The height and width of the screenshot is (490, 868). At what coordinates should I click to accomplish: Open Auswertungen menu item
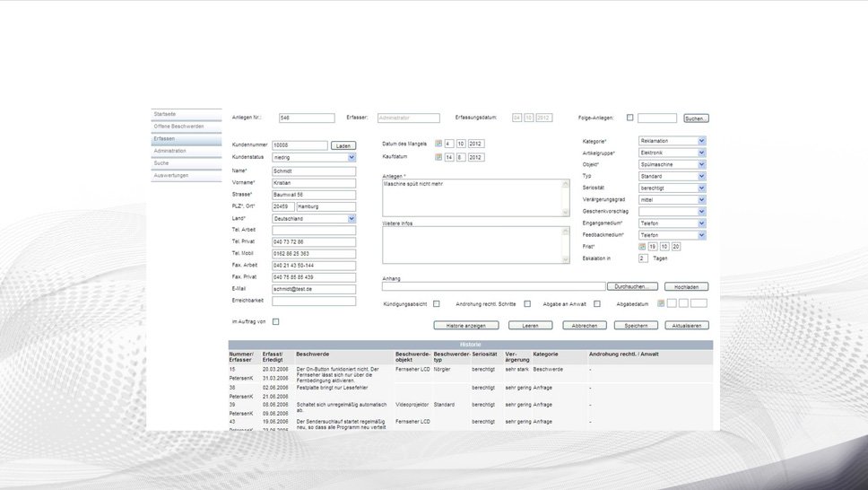pos(186,175)
